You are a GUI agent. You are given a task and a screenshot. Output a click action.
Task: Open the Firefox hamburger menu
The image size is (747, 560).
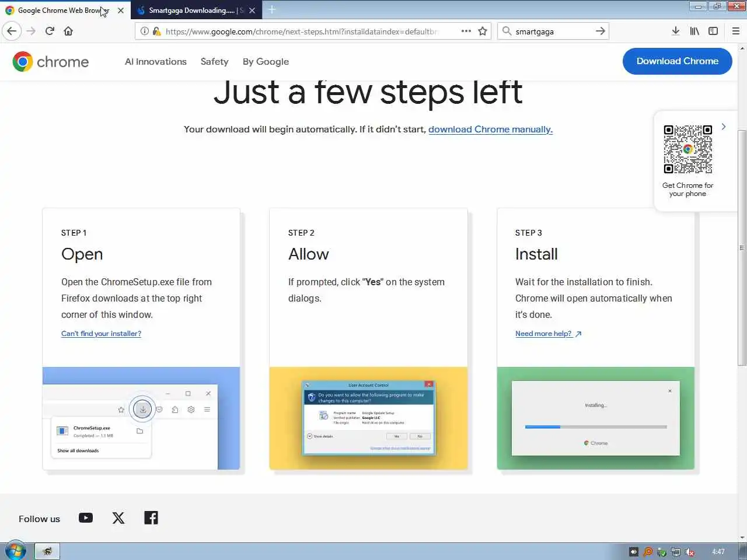735,31
